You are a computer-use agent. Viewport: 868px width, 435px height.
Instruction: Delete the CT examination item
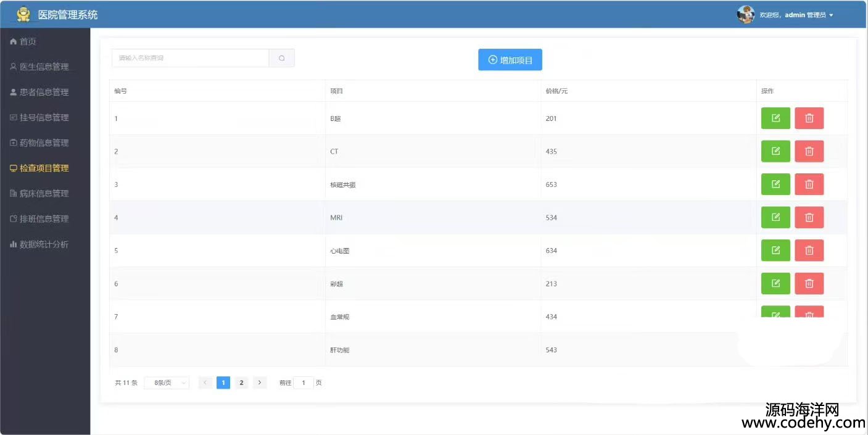[x=809, y=151]
